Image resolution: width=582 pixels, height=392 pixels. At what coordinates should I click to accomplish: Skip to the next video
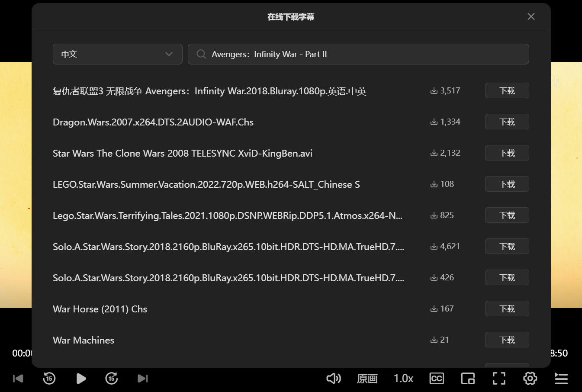tap(143, 379)
